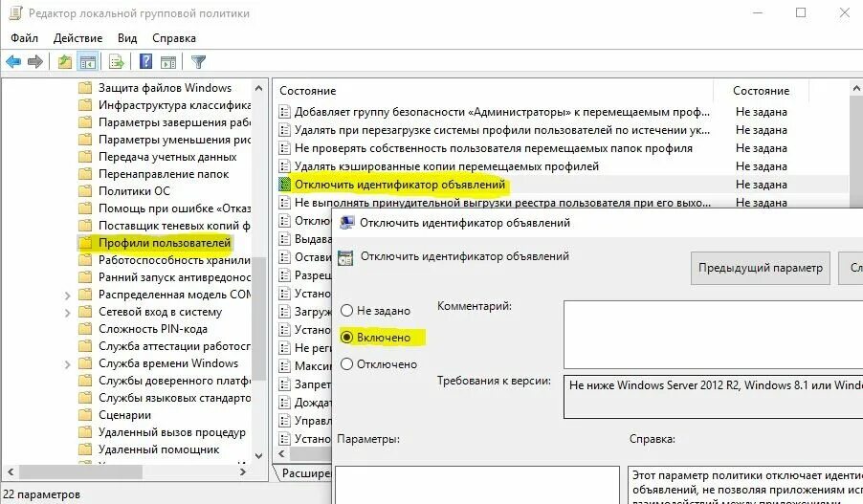This screenshot has height=504, width=863.
Task: Select Параметры уменьшения рисков tree item
Action: [x=174, y=140]
